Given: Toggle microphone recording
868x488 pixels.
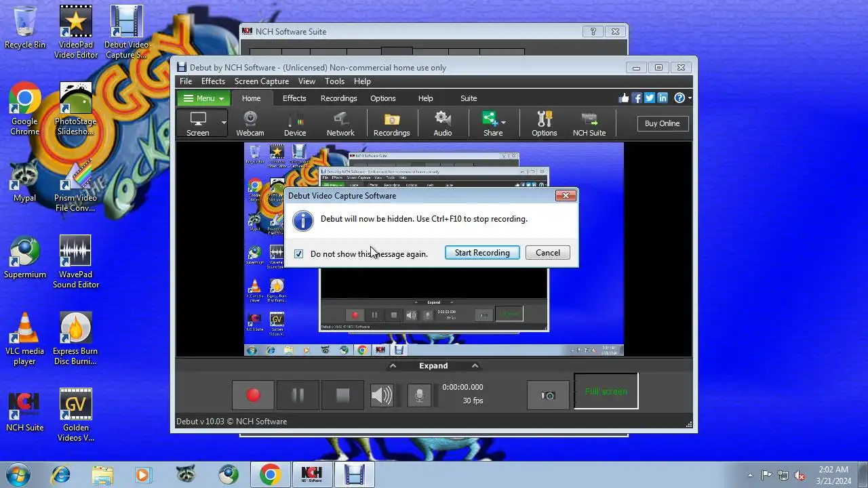Looking at the screenshot, I should pos(419,395).
